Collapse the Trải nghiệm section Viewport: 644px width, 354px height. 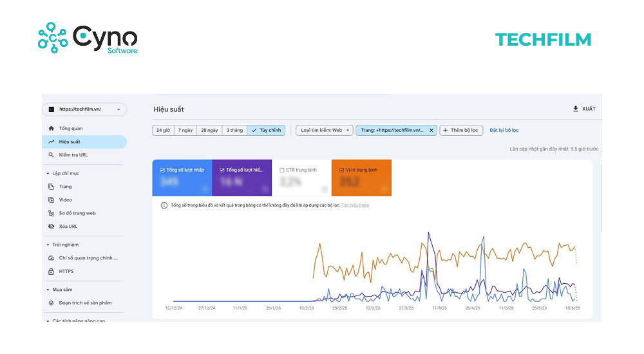click(x=48, y=245)
